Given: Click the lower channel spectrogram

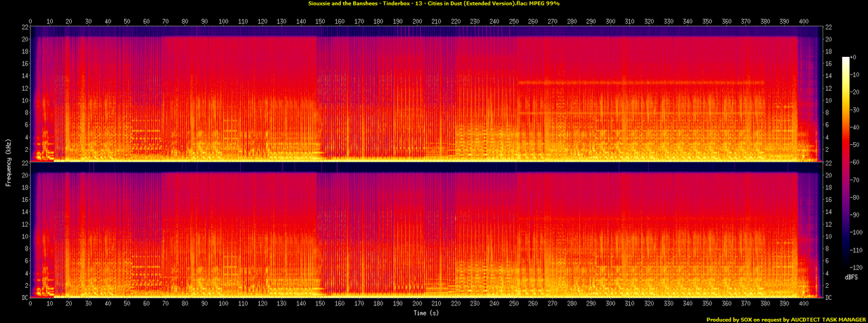Looking at the screenshot, I should (x=427, y=230).
